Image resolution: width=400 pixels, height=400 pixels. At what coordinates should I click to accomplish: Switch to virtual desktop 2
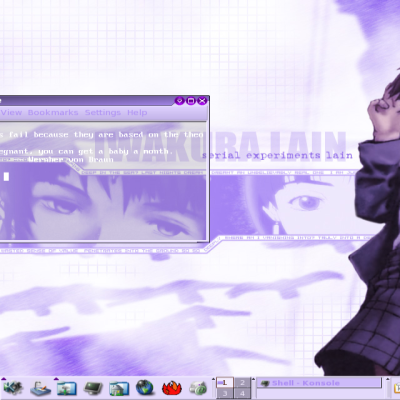242,382
